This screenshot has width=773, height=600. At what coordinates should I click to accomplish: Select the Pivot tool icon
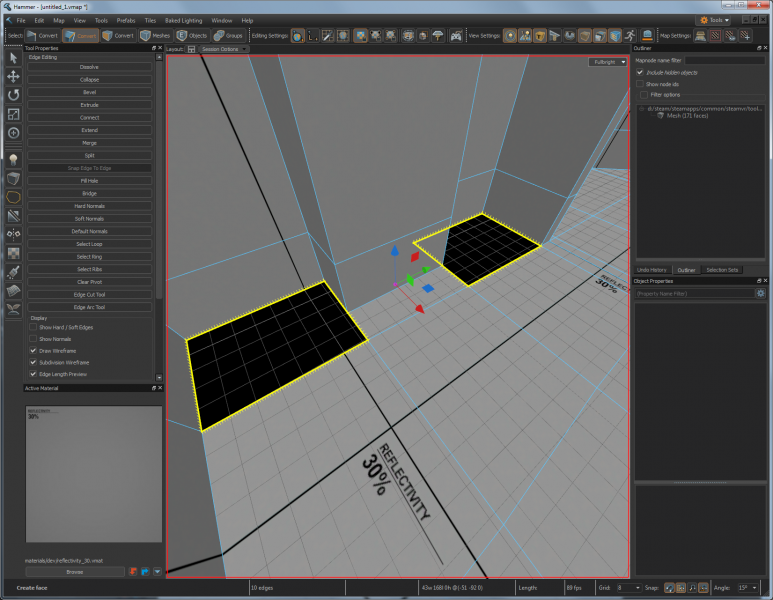[13, 133]
